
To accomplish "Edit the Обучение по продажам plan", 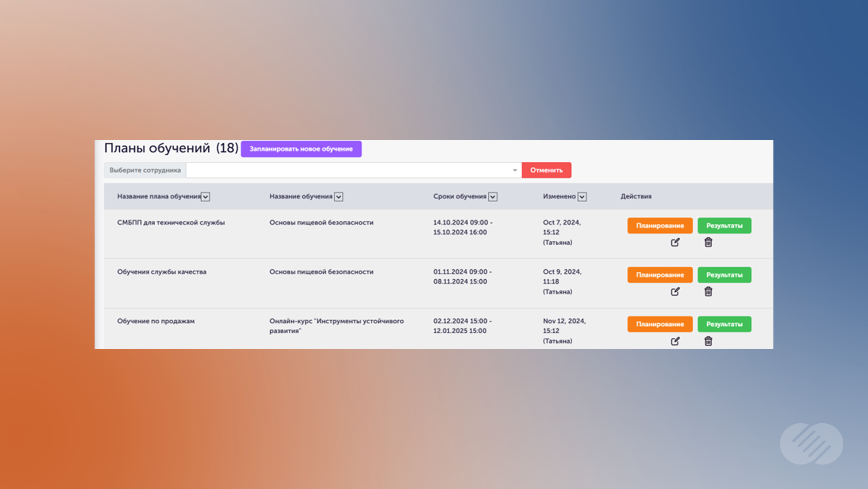I will point(675,341).
